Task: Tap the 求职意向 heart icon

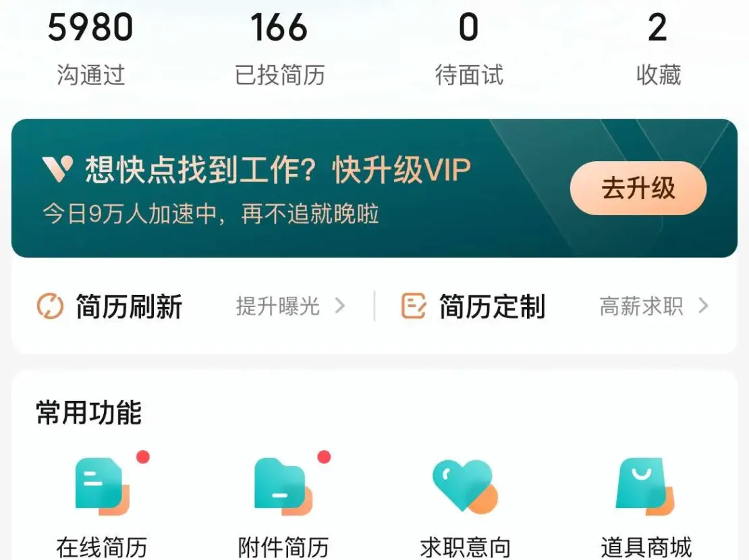Action: pos(465,486)
